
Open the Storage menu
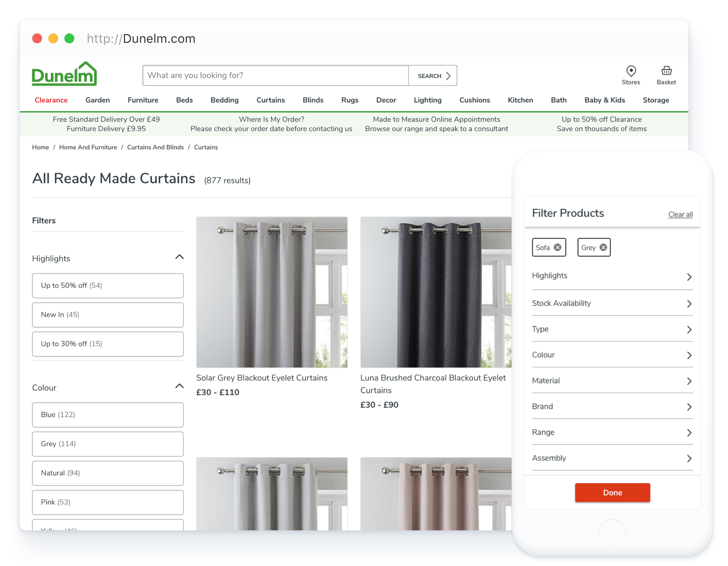click(656, 100)
